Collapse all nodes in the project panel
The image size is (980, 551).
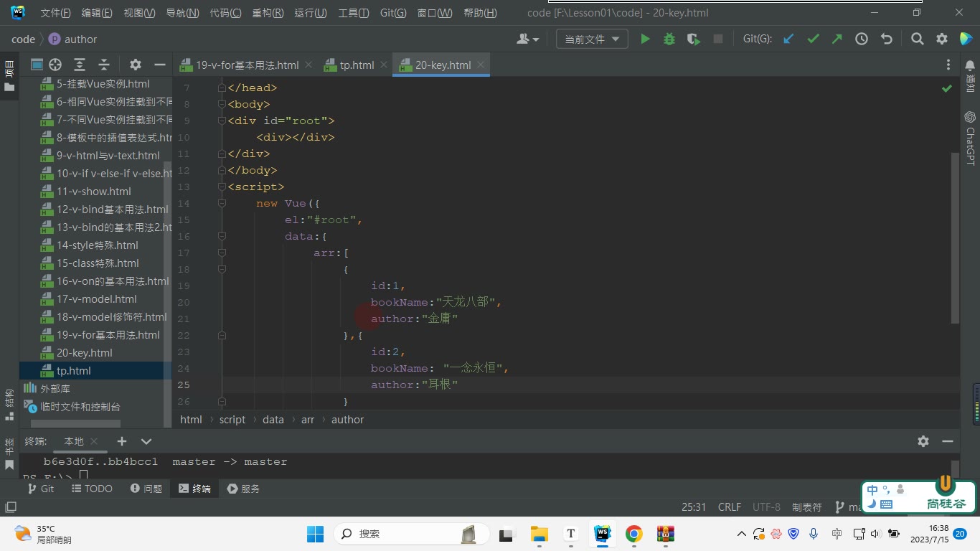pyautogui.click(x=104, y=65)
